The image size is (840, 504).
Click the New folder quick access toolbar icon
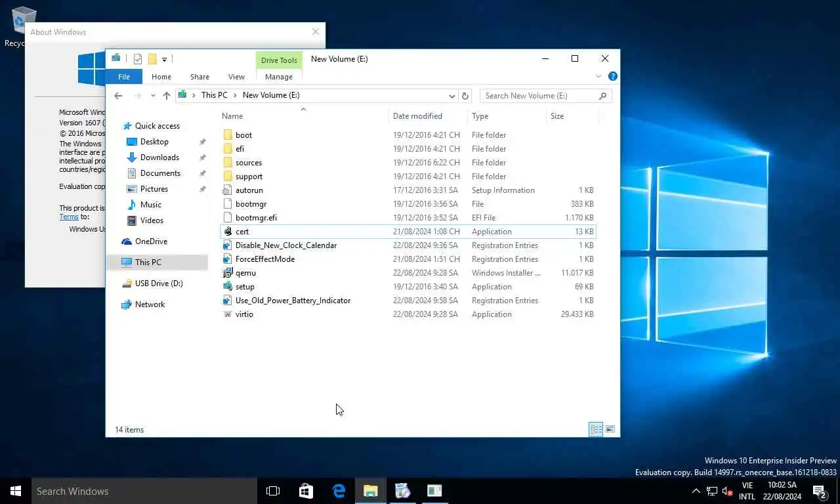tap(152, 59)
